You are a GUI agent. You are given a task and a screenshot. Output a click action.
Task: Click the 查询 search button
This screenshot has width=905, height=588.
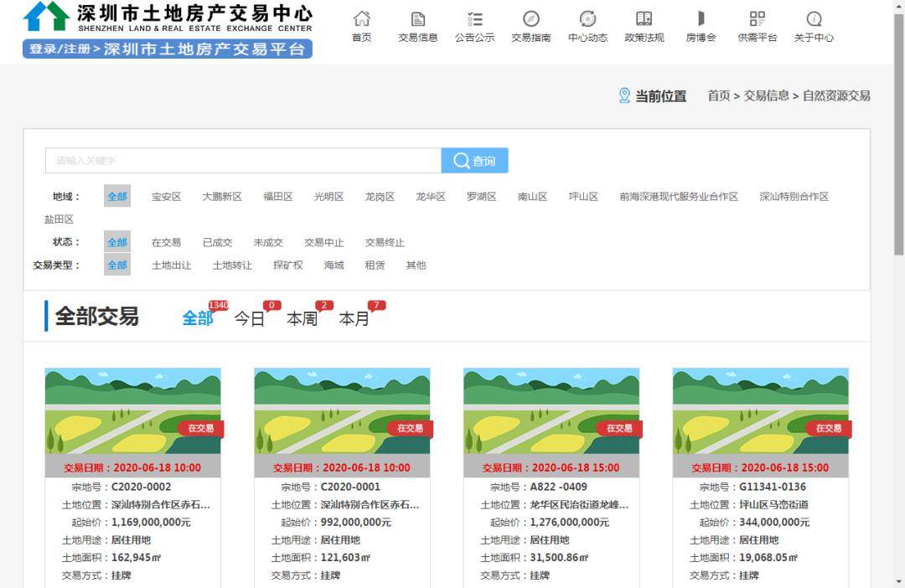click(475, 160)
